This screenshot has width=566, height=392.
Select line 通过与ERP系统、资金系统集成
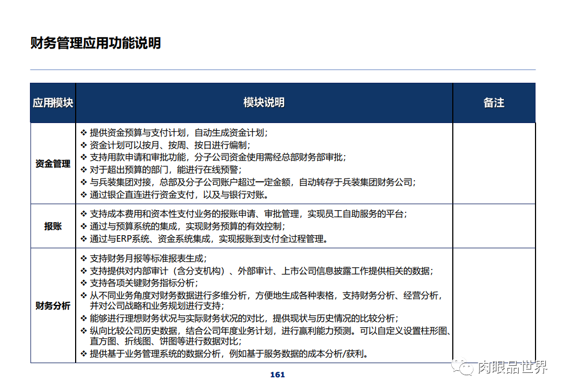[204, 239]
